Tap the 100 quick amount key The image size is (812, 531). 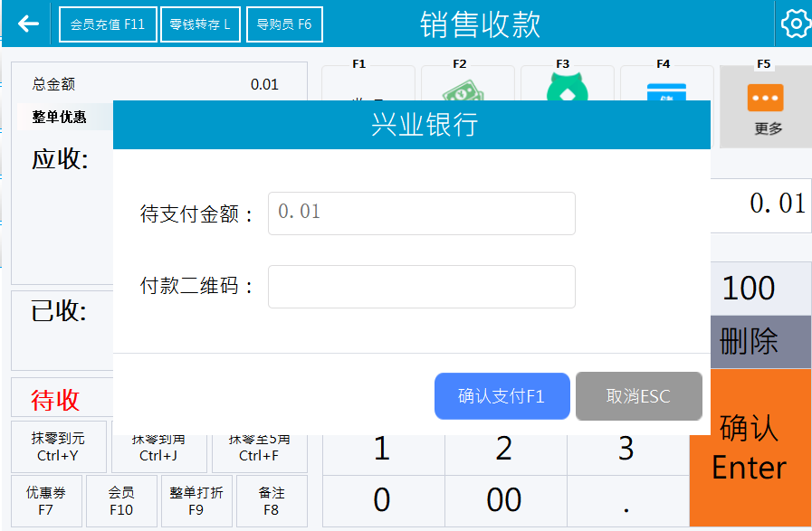749,289
